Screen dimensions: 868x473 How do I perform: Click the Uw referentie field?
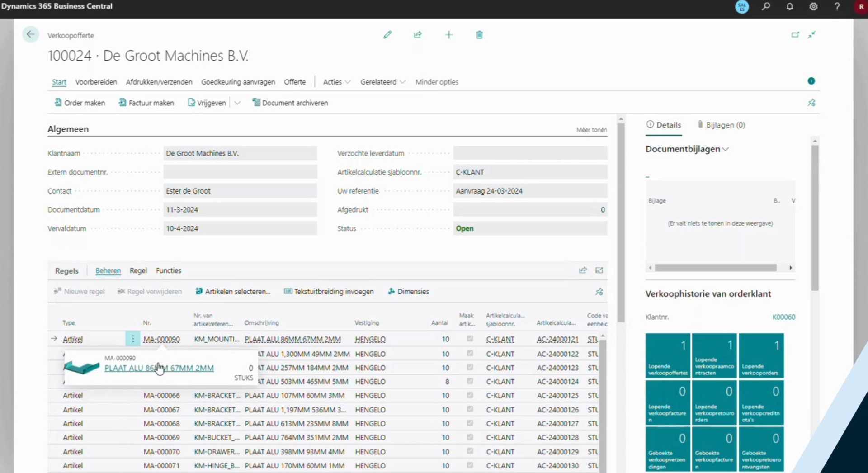pos(530,191)
